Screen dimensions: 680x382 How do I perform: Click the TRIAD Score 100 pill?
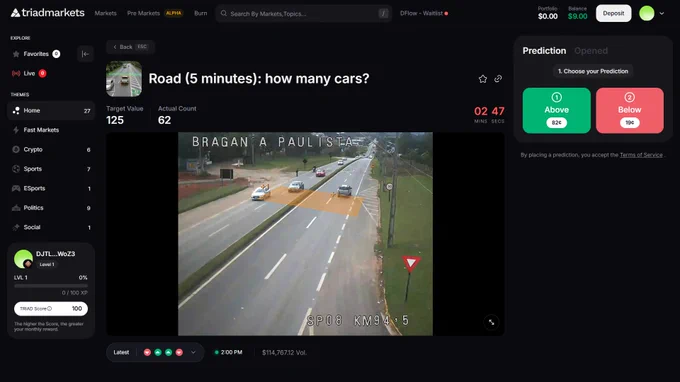pyautogui.click(x=51, y=309)
